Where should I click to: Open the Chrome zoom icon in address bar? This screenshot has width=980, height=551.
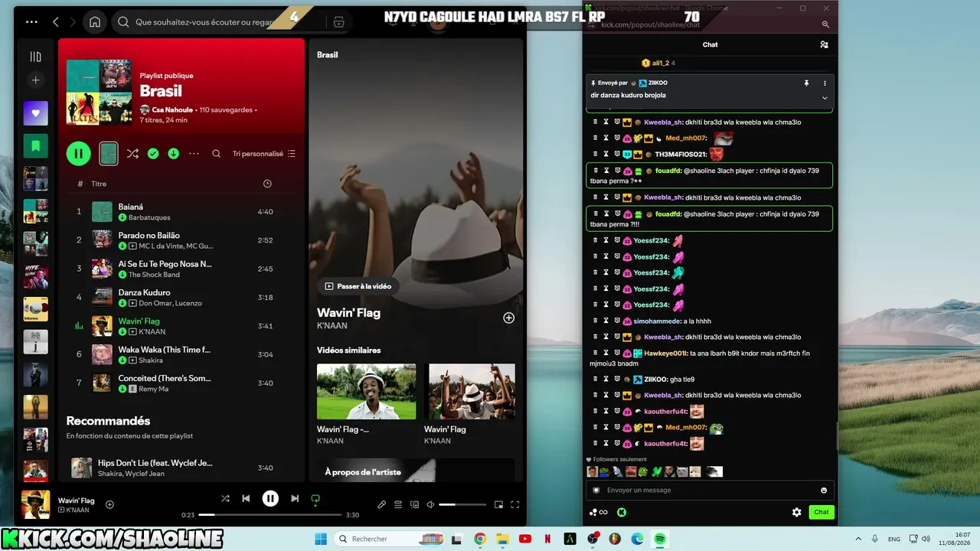point(825,24)
